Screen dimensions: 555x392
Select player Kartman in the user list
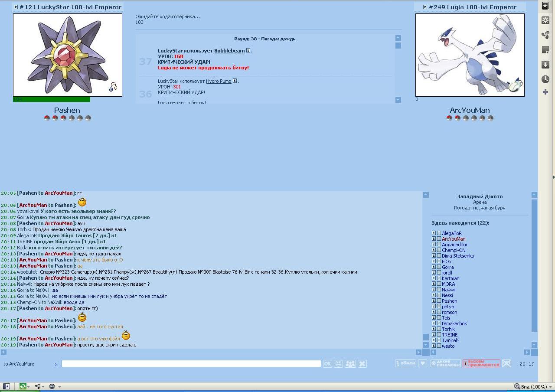(451, 278)
